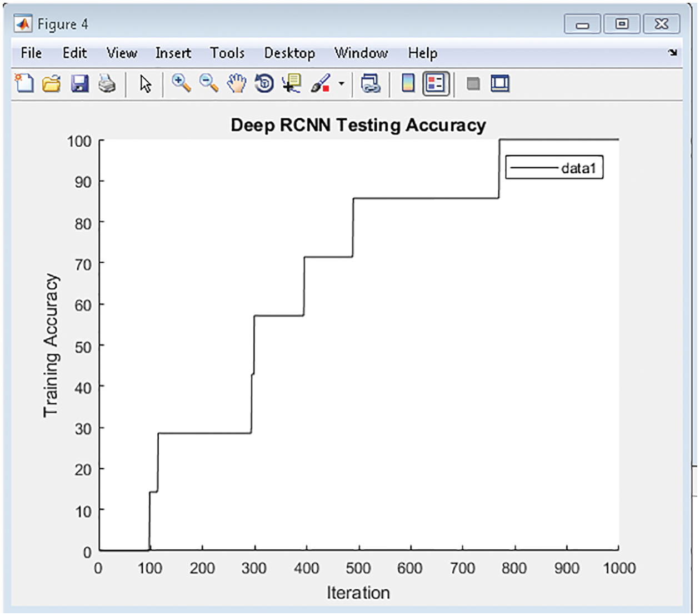Open the Tools menu

(227, 53)
